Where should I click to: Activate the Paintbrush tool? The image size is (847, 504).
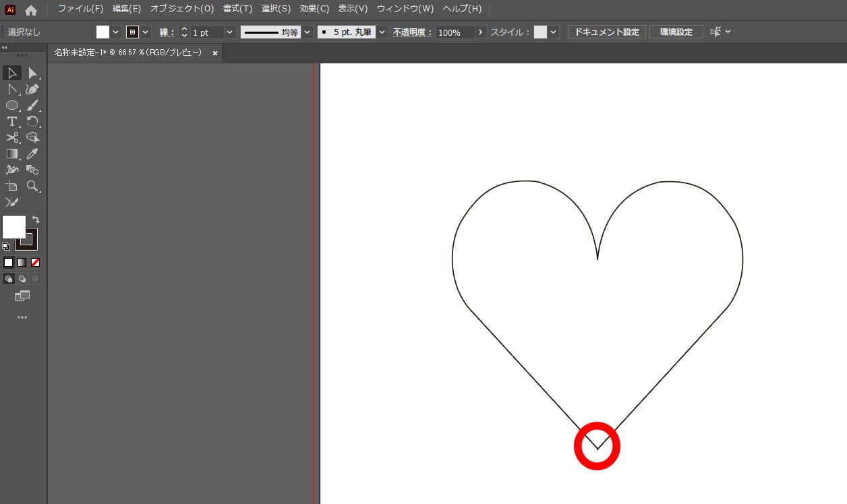click(33, 105)
